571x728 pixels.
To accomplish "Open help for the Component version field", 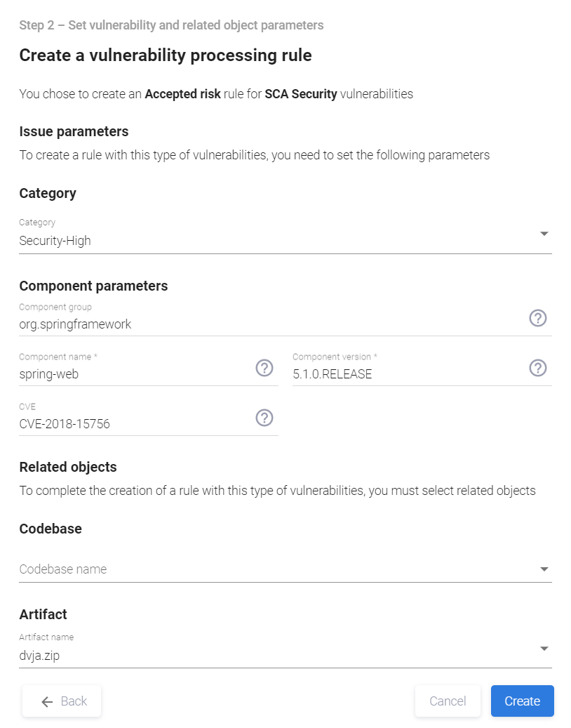I will pyautogui.click(x=537, y=368).
